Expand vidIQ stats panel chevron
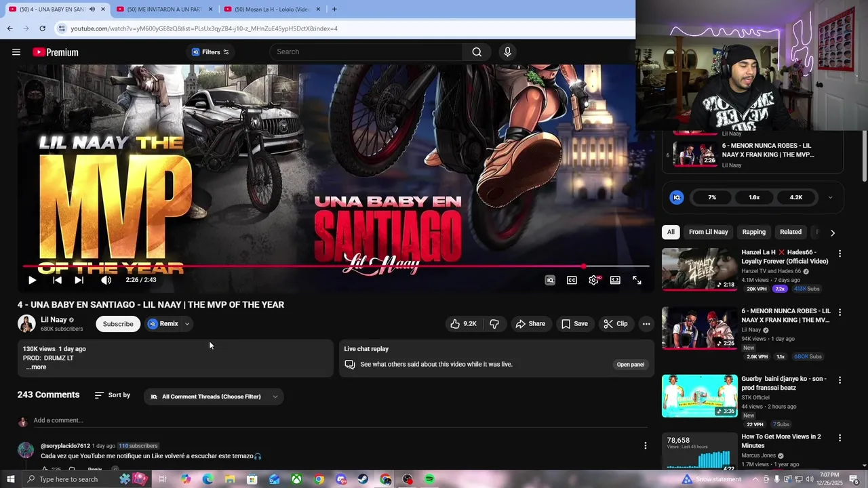Image resolution: width=868 pixels, height=488 pixels. tap(830, 197)
